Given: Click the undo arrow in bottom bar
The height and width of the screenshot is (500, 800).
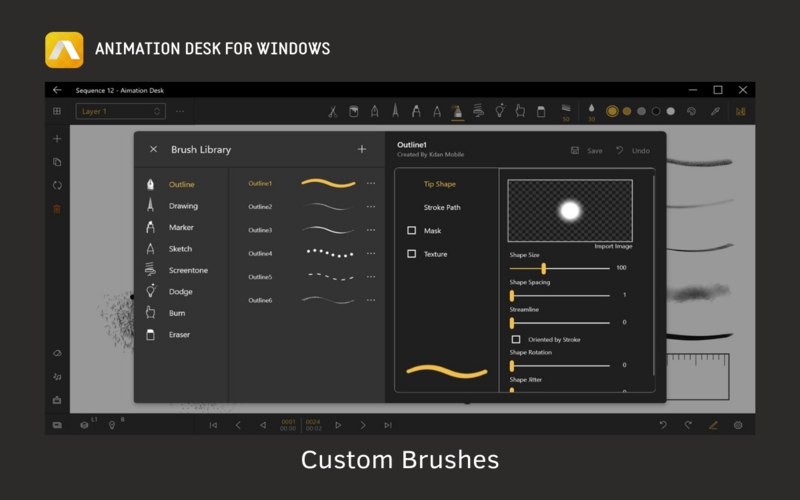Looking at the screenshot, I should tap(663, 425).
